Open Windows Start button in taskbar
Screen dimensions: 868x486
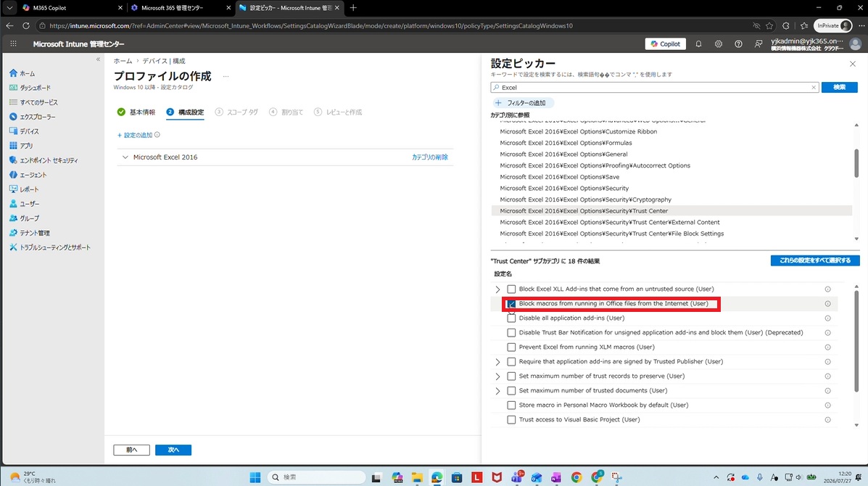[255, 477]
